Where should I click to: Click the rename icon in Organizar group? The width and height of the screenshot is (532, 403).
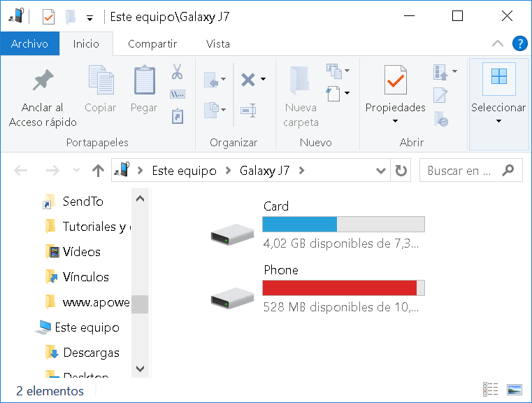pyautogui.click(x=248, y=111)
